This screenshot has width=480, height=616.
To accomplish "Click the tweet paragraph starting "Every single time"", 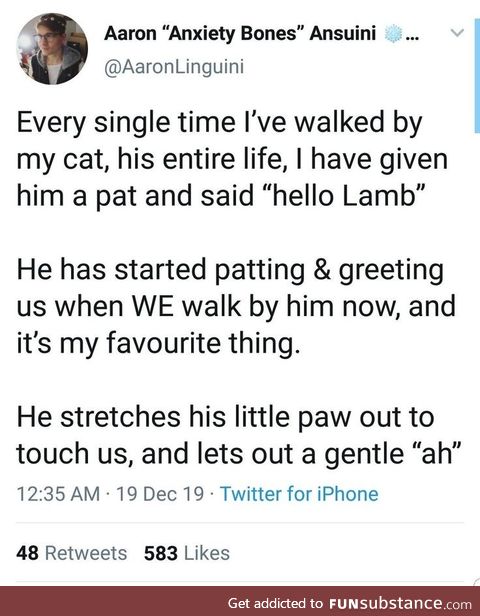I will click(232, 159).
